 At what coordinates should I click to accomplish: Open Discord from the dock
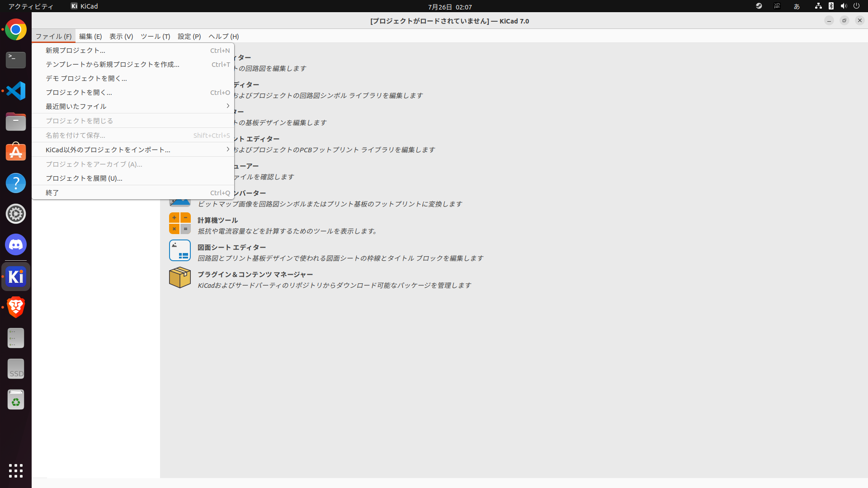(x=16, y=244)
